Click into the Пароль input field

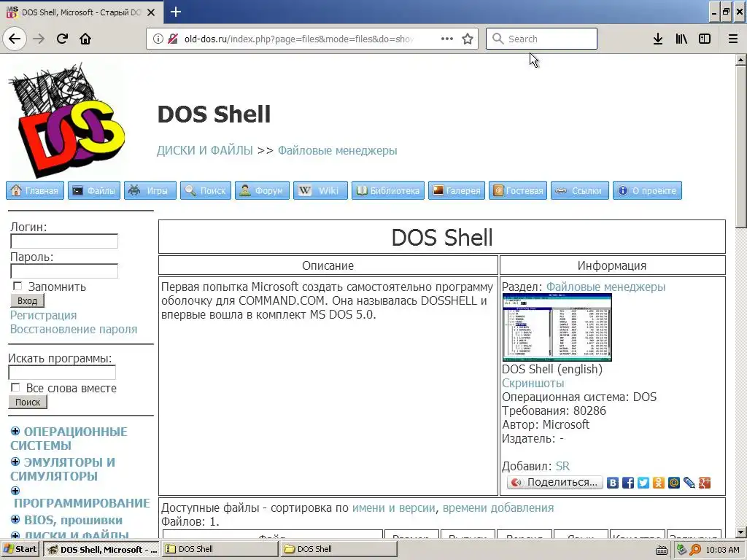click(64, 271)
